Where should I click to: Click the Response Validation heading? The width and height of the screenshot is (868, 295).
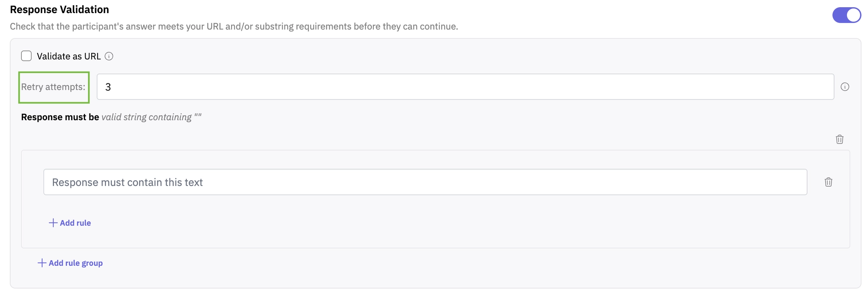coord(59,9)
